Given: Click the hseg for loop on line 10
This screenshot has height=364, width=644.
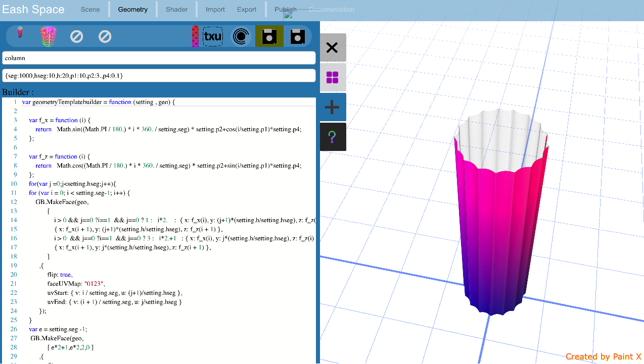Looking at the screenshot, I should click(72, 184).
